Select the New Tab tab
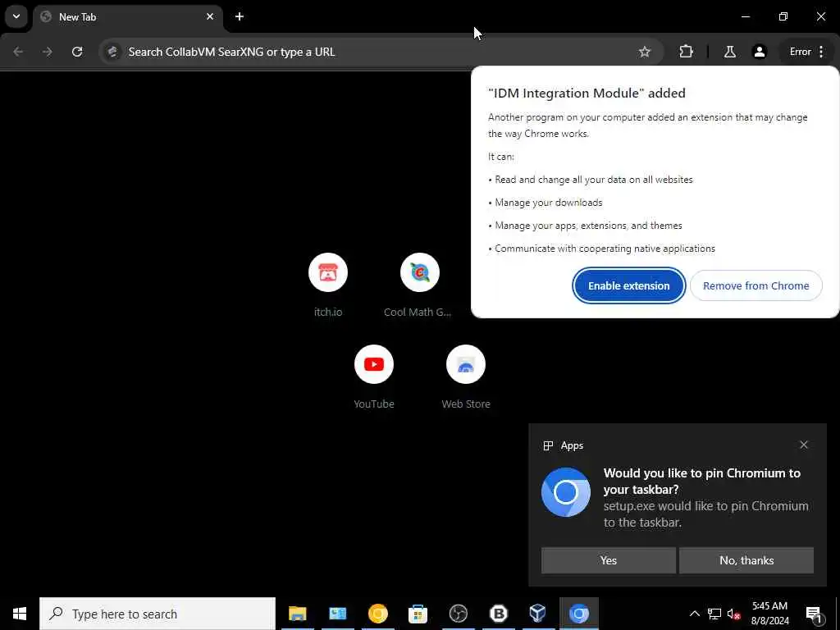Screen dimensions: 840x630 [x=127, y=17]
